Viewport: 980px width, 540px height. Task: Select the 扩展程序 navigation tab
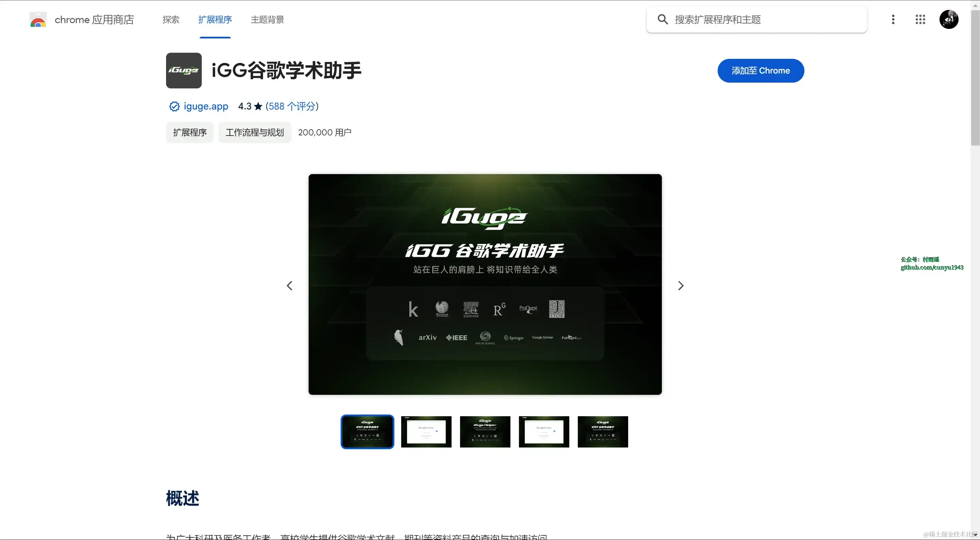(215, 20)
